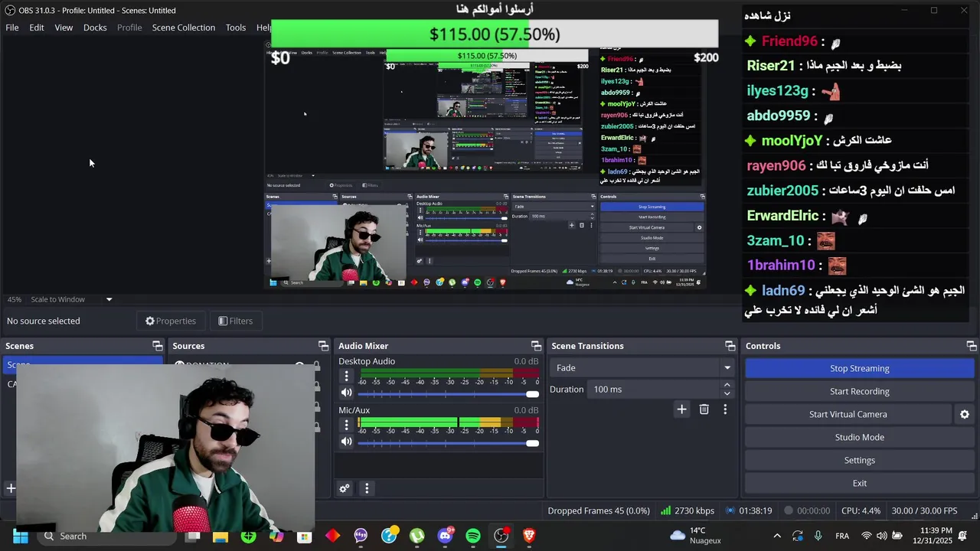980x551 pixels.
Task: Click the language indicator FRA in the tray
Action: point(842,536)
